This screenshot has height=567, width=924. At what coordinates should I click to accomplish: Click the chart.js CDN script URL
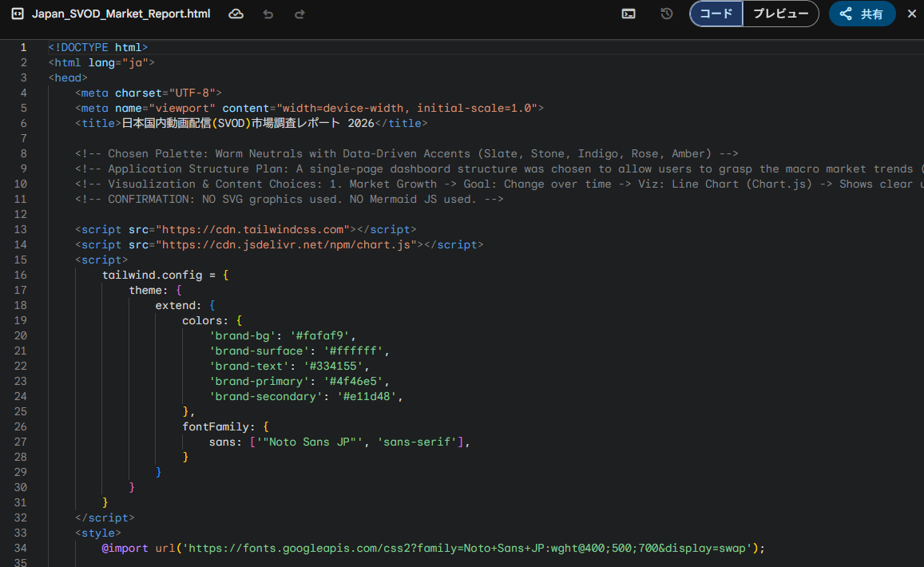click(286, 244)
